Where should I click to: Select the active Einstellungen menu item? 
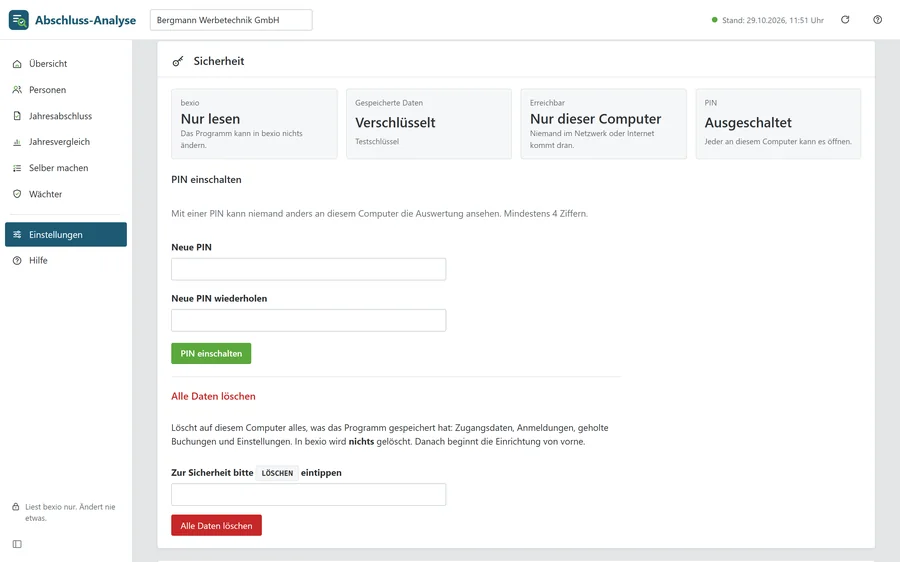click(x=66, y=234)
